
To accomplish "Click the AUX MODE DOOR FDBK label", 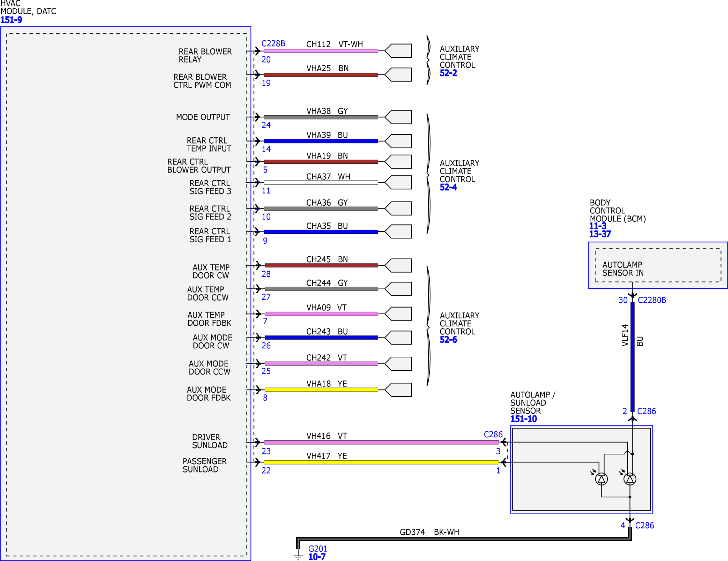I will [x=208, y=394].
